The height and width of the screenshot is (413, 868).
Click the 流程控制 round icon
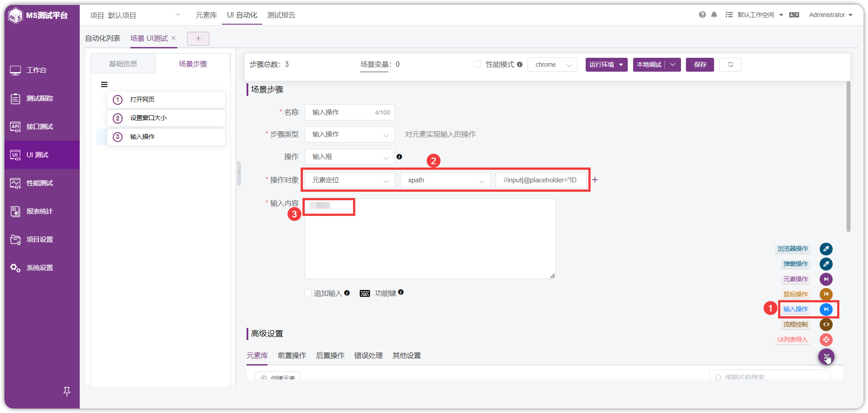pyautogui.click(x=826, y=324)
